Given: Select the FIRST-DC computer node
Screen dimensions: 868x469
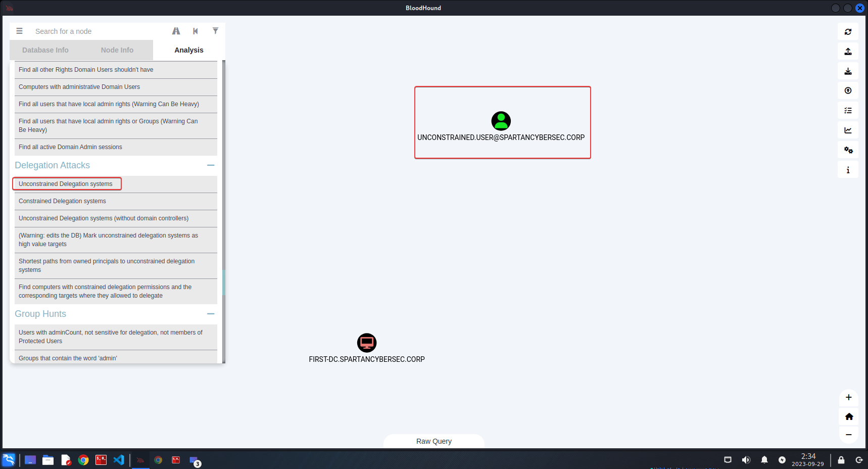Looking at the screenshot, I should (367, 343).
